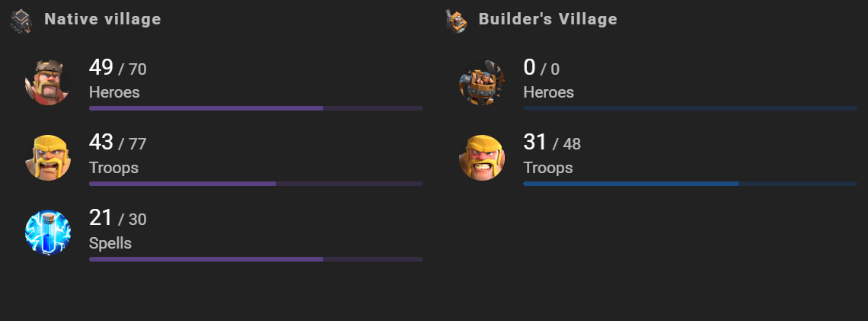This screenshot has height=321, width=868.
Task: Click the Builder Hall icon beside Builder's Village
Action: coord(455,21)
